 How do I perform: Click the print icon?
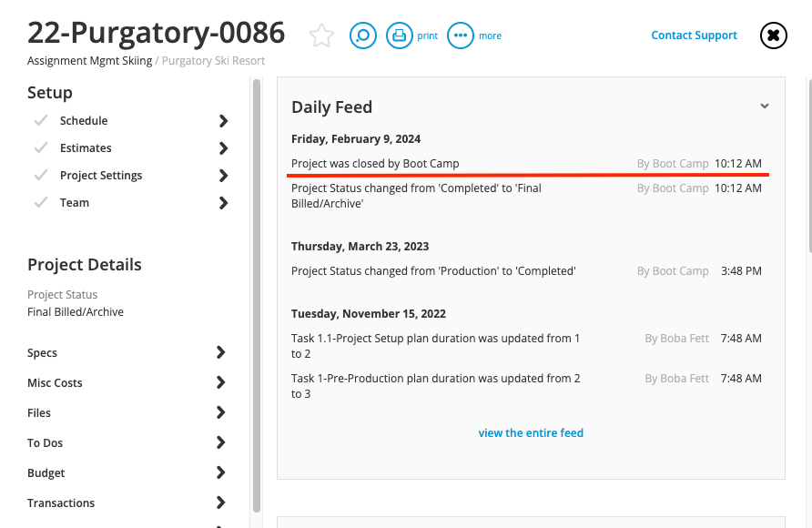(x=400, y=36)
